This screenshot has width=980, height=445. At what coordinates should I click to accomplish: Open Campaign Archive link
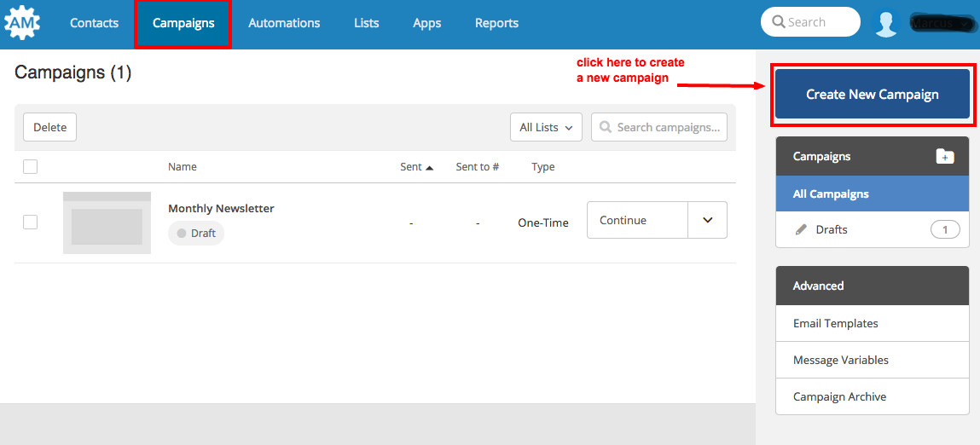tap(873, 396)
